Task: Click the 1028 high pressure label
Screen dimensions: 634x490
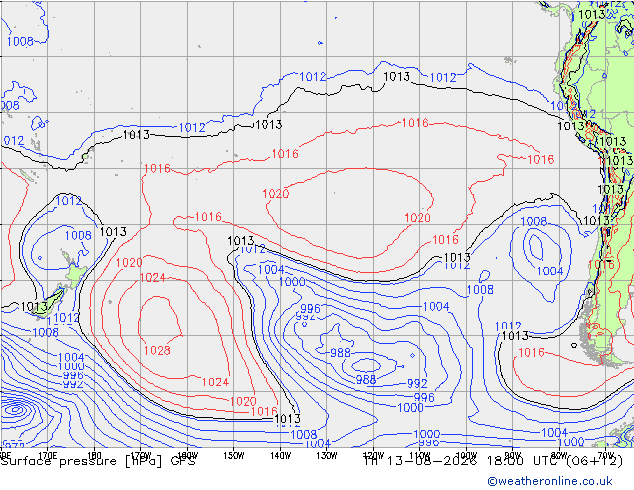Action: coord(157,350)
